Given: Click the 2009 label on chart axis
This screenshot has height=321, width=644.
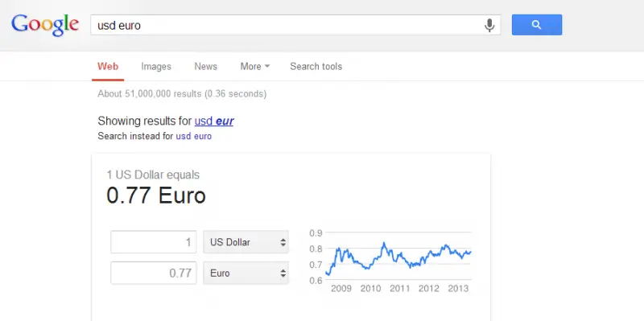Looking at the screenshot, I should pos(341,289).
